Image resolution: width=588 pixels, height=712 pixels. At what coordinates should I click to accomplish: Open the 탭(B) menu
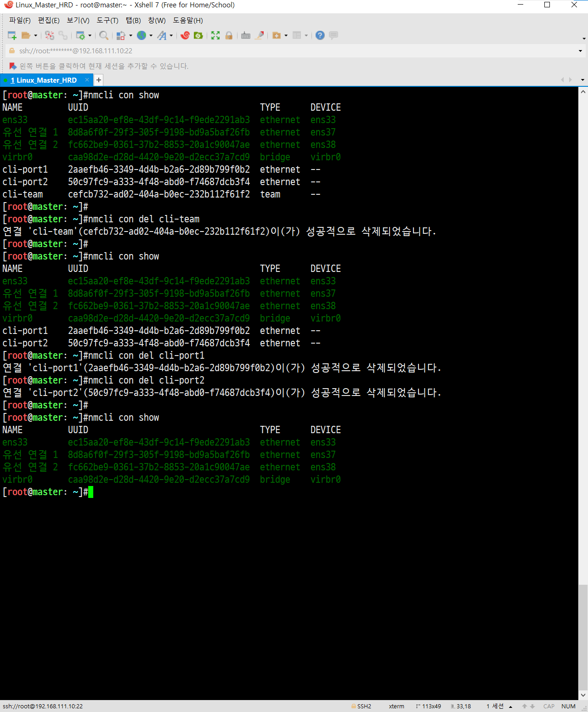(133, 20)
